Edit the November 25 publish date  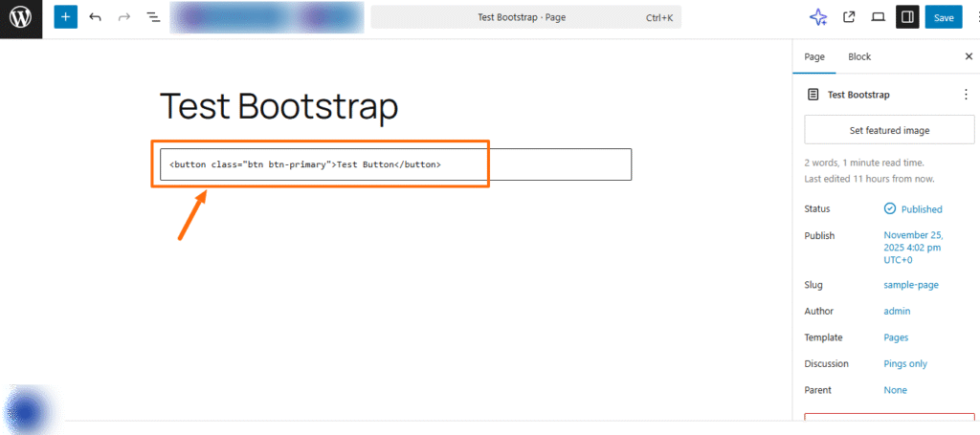click(x=913, y=248)
